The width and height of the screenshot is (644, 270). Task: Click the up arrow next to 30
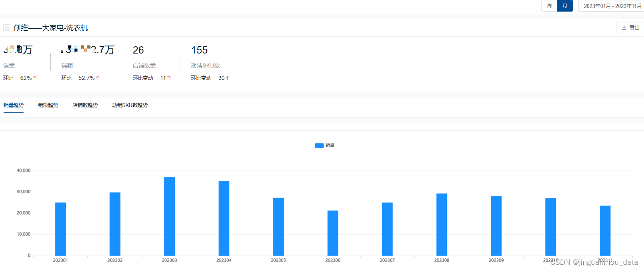[x=228, y=78]
